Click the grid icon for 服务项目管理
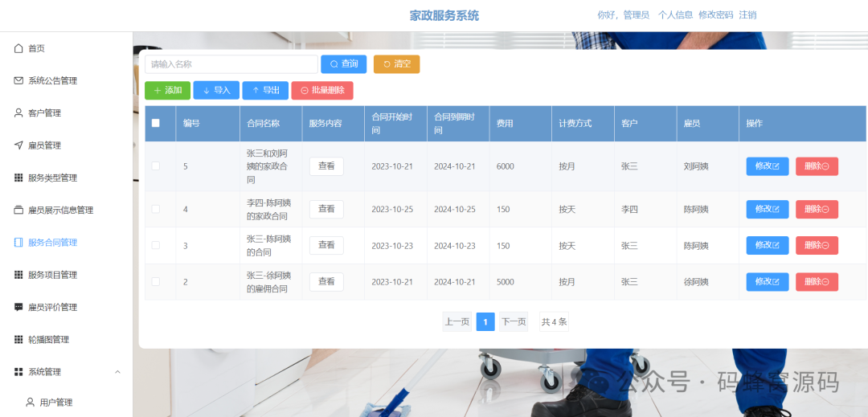868x417 pixels. tap(18, 275)
